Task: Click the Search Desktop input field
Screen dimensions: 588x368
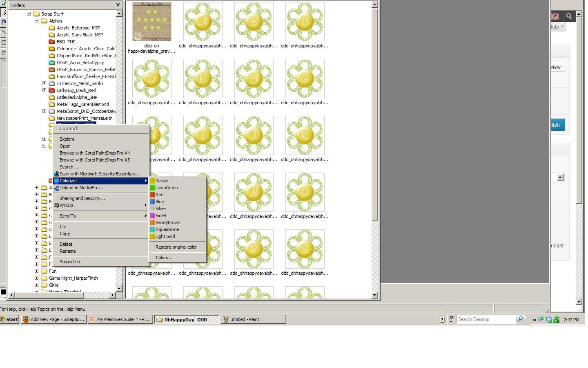Action: tap(485, 319)
